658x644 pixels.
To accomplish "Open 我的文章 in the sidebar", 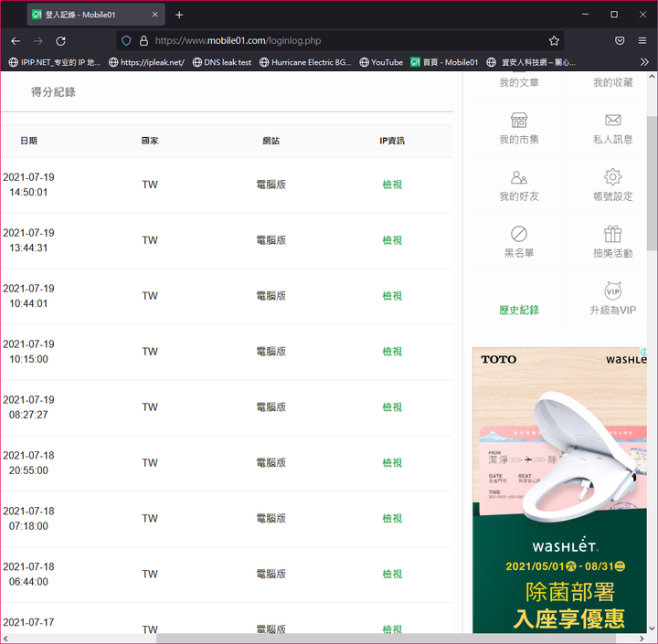I will coord(519,82).
